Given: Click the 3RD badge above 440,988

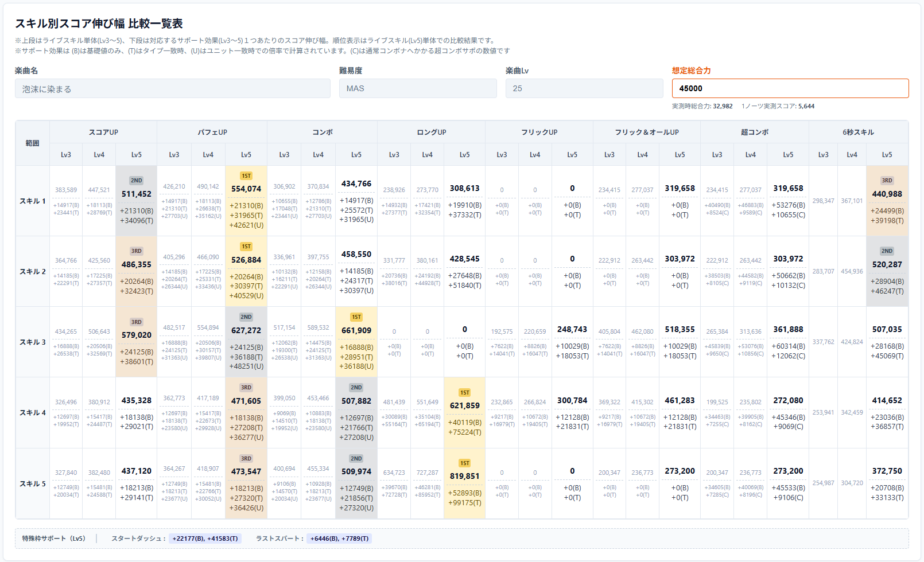Looking at the screenshot, I should pyautogui.click(x=887, y=180).
